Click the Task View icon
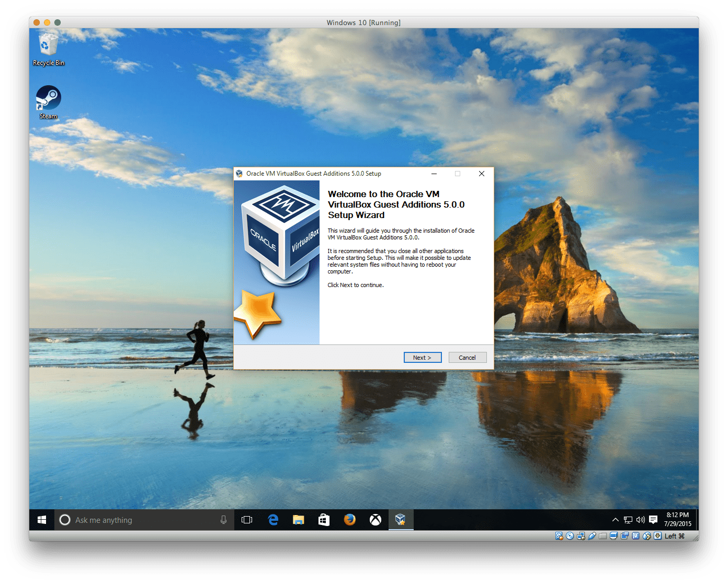The width and height of the screenshot is (728, 583). pyautogui.click(x=247, y=519)
